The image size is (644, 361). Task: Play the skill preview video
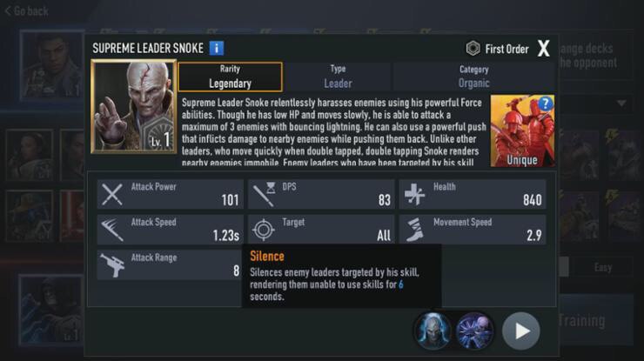pyautogui.click(x=520, y=331)
